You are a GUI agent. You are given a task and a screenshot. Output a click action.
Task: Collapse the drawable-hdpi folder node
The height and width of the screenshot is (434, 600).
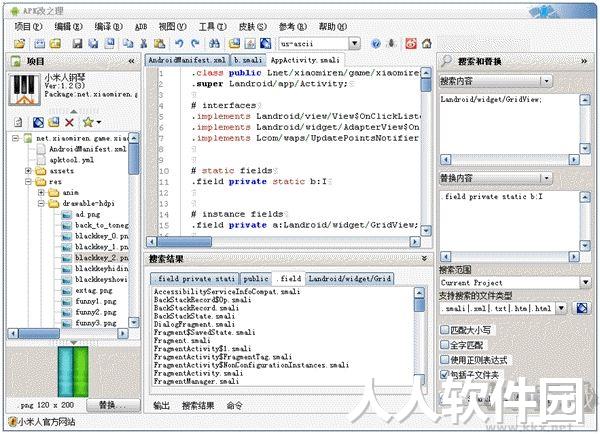(x=41, y=203)
